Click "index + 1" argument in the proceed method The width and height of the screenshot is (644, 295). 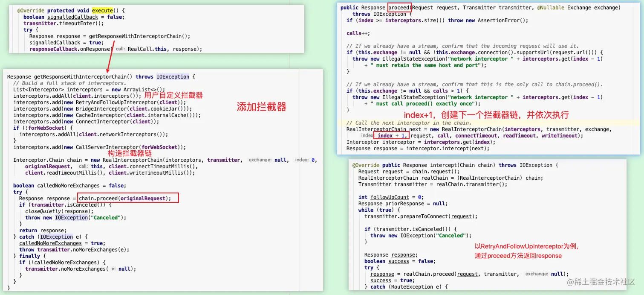(x=391, y=135)
